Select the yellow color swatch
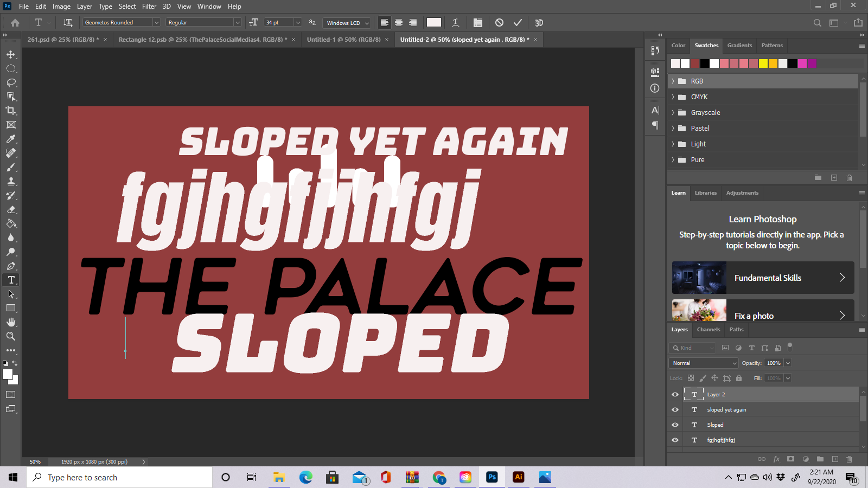Viewport: 868px width, 488px height. pyautogui.click(x=764, y=63)
